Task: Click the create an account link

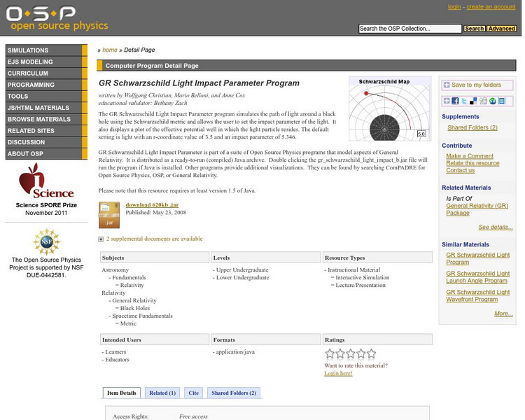Action: (491, 7)
